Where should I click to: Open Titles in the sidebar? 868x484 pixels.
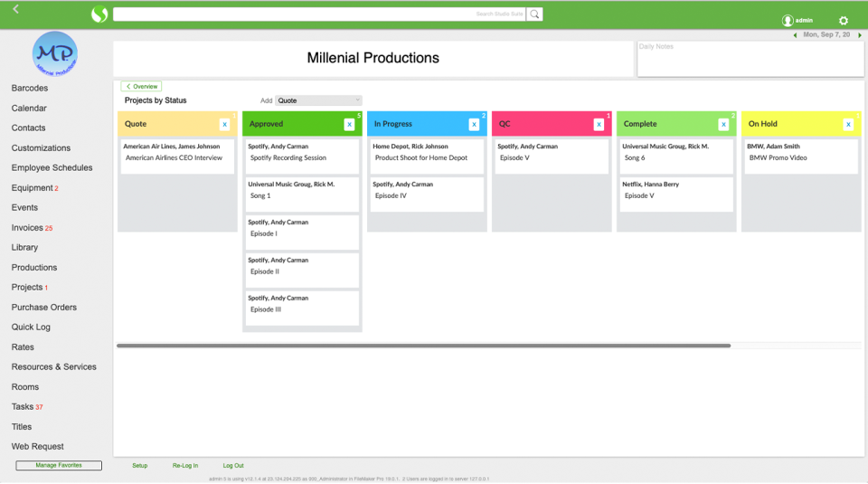(22, 427)
